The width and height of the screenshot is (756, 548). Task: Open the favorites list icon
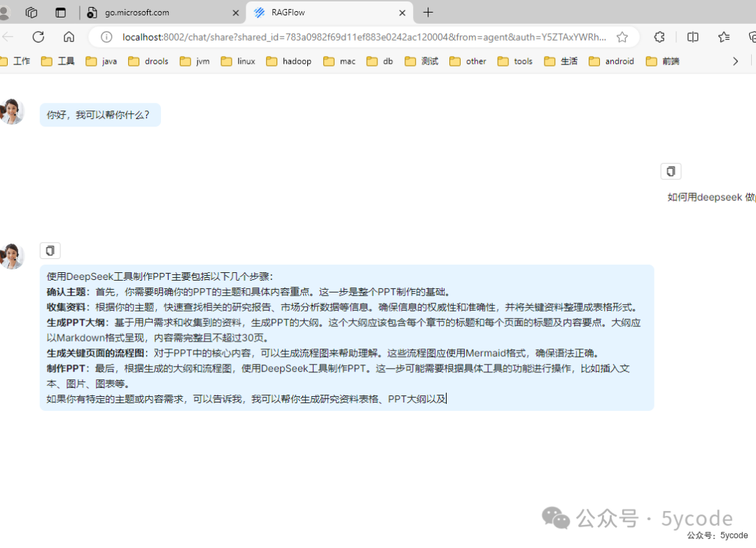coord(724,37)
